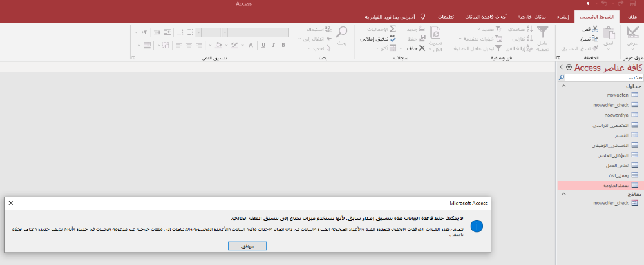This screenshot has height=265, width=644.
Task: Center text in text formatting group
Action: click(x=189, y=45)
